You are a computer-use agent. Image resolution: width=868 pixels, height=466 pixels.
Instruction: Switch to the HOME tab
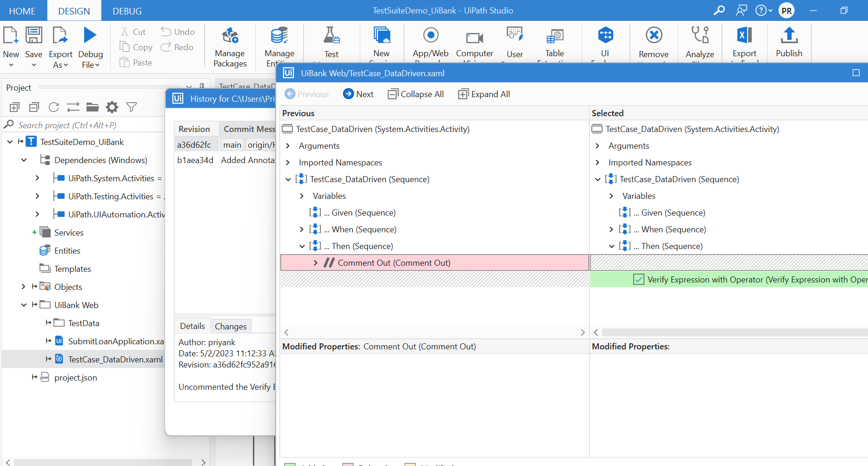pyautogui.click(x=22, y=11)
